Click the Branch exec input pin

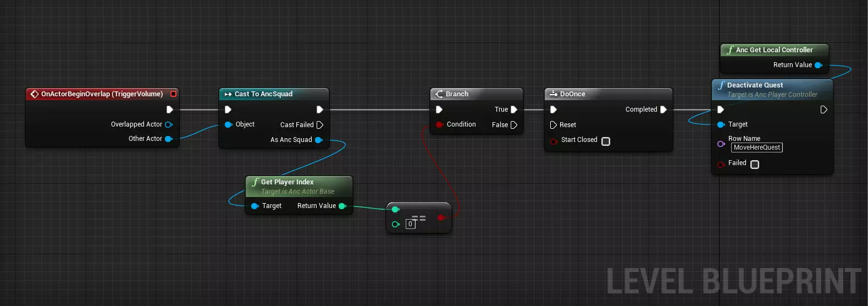pyautogui.click(x=439, y=110)
